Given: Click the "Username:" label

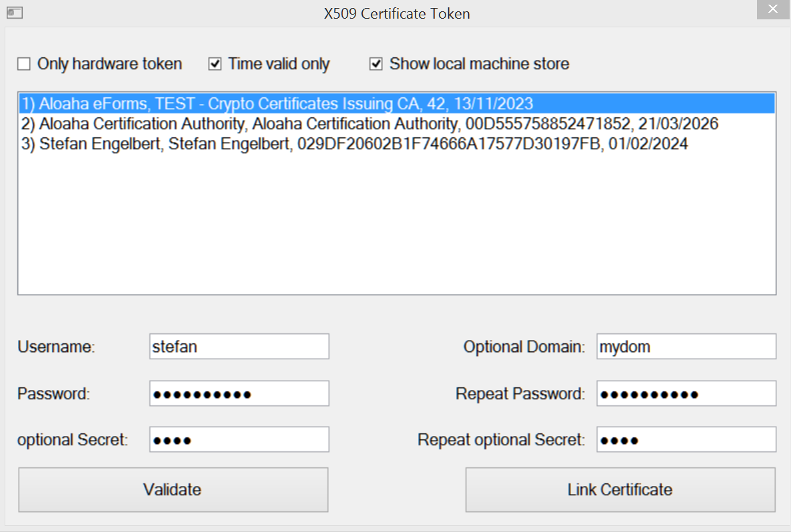Looking at the screenshot, I should point(51,346).
